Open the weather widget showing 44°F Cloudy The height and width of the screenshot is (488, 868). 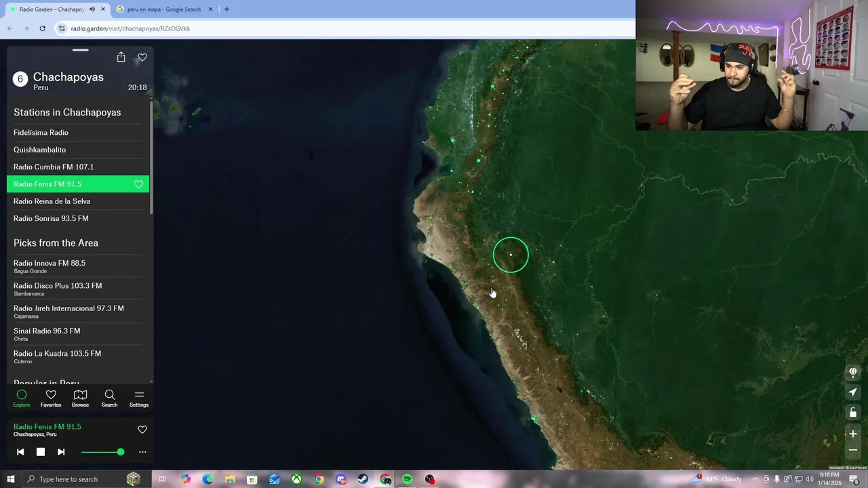717,479
